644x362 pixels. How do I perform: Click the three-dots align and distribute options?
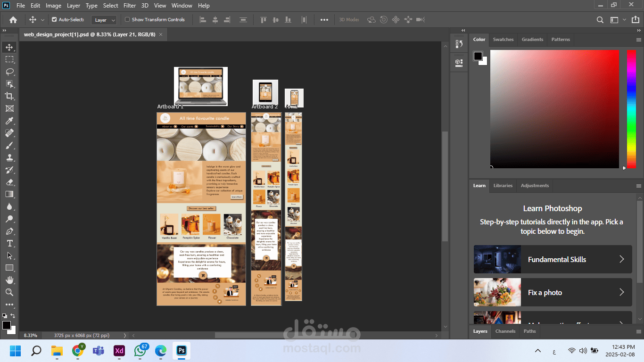324,20
